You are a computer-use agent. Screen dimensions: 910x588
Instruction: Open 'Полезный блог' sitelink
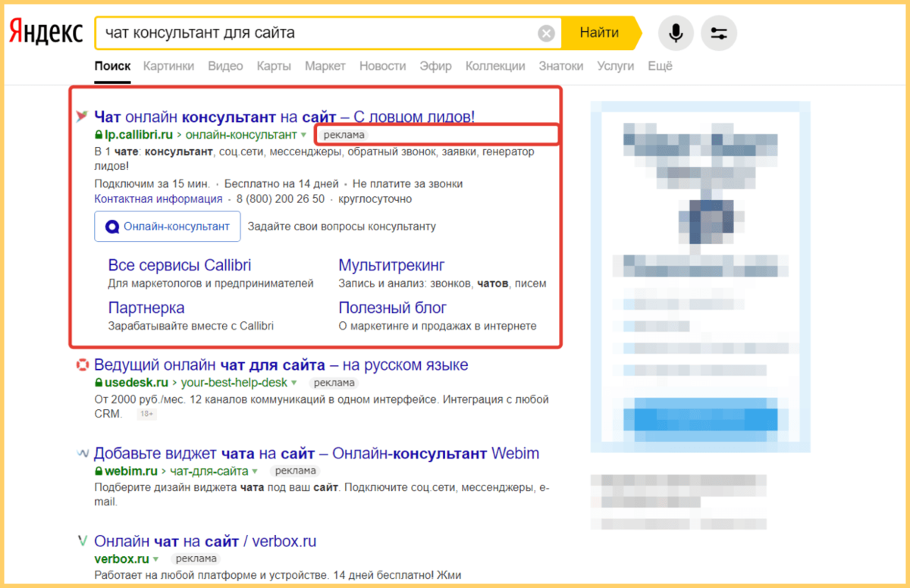point(392,308)
